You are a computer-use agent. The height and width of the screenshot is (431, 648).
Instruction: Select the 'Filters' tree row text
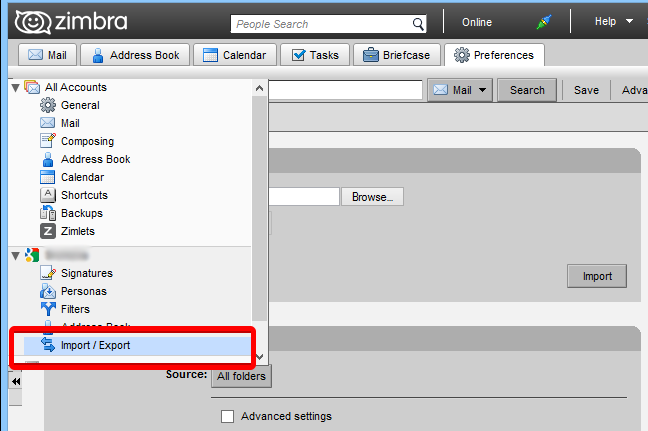[x=75, y=309]
